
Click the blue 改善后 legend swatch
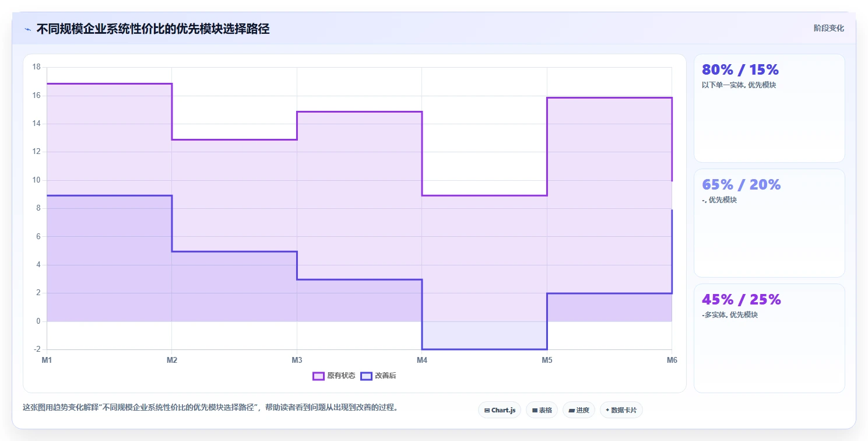[366, 376]
